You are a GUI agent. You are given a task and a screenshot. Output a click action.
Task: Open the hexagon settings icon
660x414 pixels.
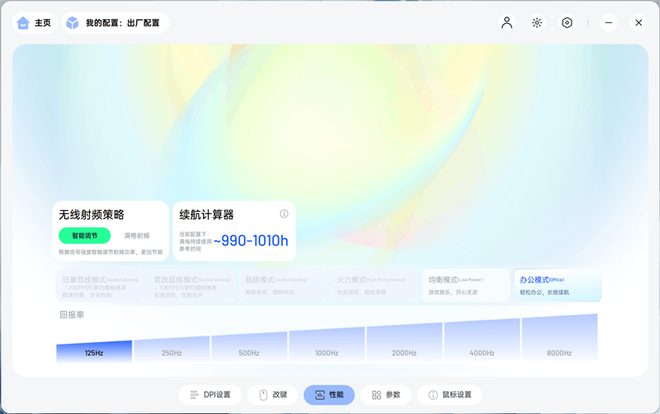[567, 23]
